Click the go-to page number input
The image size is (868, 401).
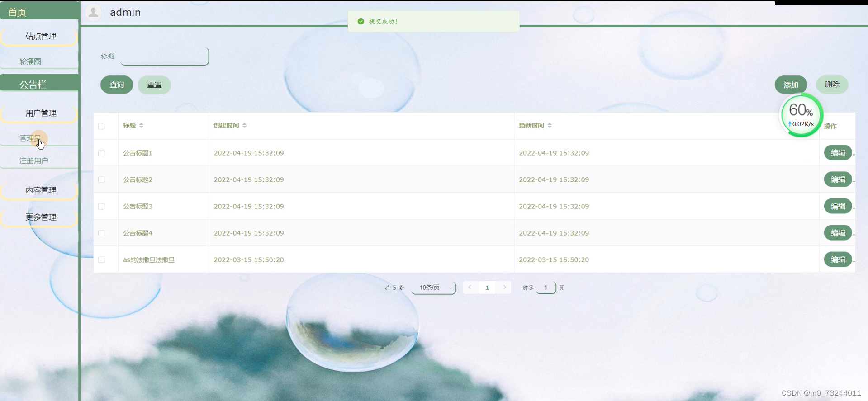click(x=546, y=288)
